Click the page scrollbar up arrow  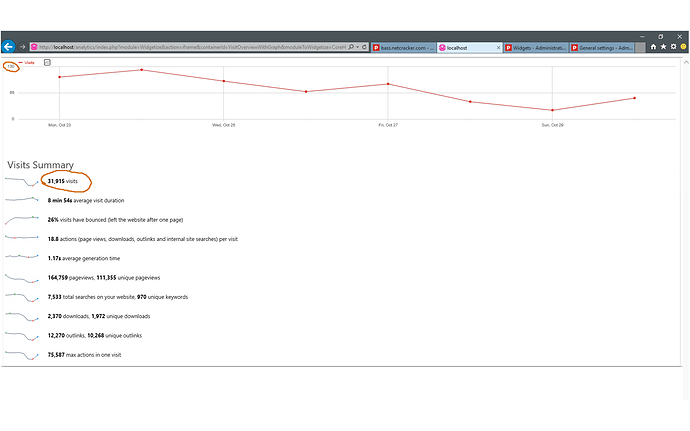(686, 63)
